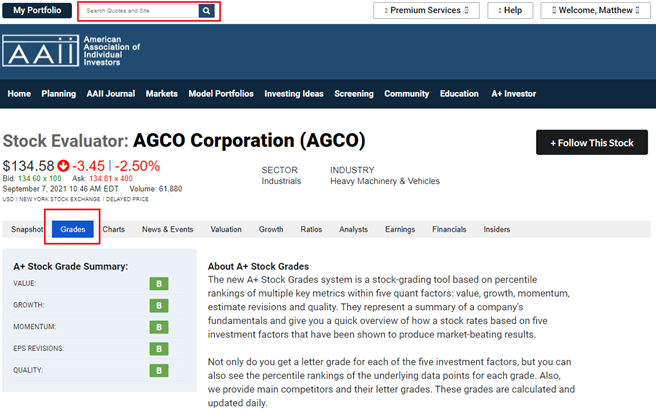Open the Financials tab
The height and width of the screenshot is (412, 656).
[x=449, y=229]
